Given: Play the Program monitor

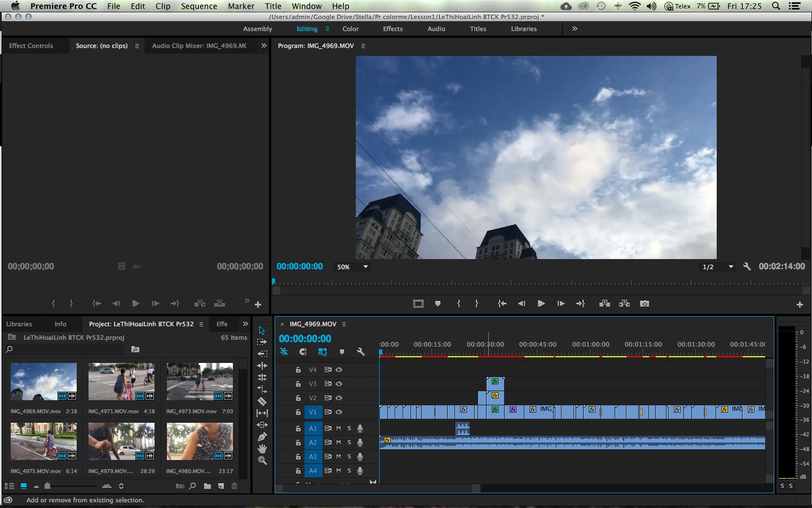Looking at the screenshot, I should 541,304.
